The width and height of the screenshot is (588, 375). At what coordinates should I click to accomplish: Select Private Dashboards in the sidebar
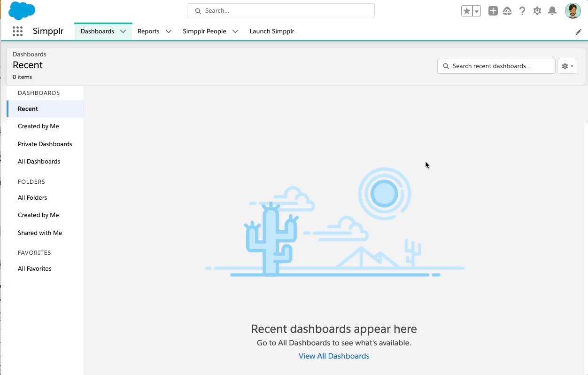pos(45,144)
